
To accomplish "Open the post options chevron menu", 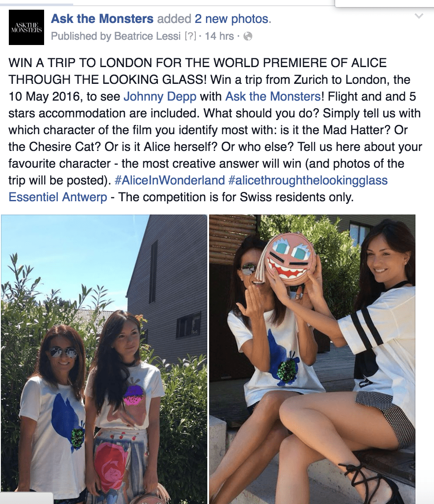I will click(x=419, y=16).
